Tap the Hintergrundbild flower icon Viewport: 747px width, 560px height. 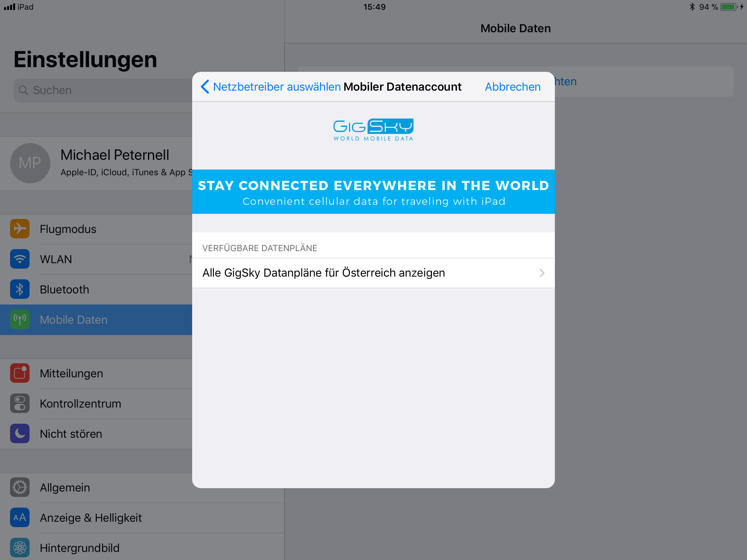pos(19,548)
